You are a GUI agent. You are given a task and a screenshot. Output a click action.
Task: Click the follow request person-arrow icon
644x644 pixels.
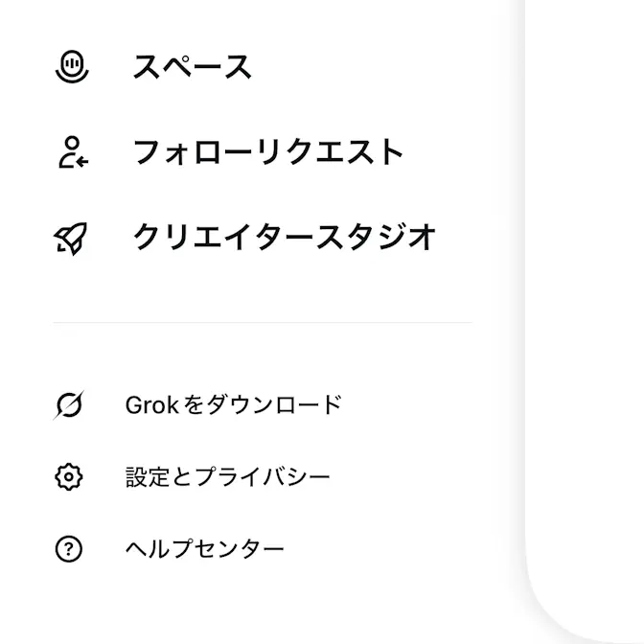tap(73, 152)
